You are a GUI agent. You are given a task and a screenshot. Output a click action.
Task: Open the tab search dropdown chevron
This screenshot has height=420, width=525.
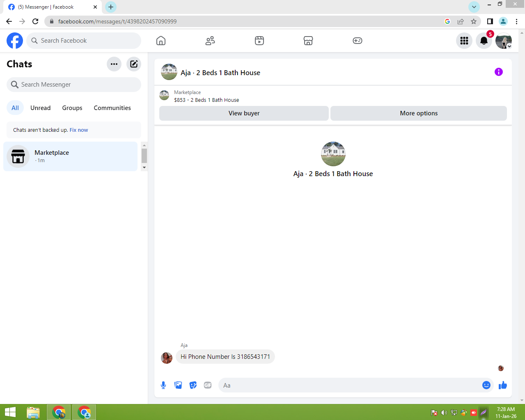click(474, 7)
